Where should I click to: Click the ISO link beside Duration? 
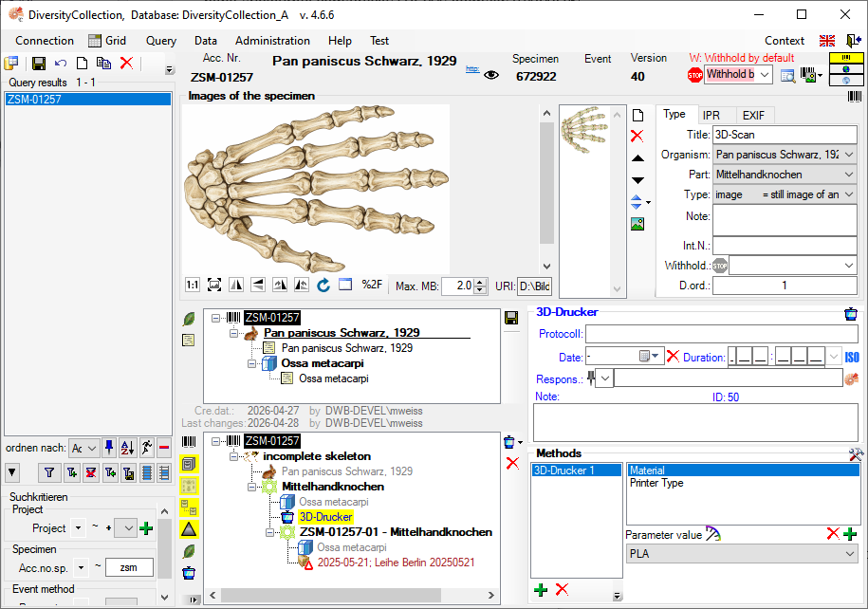[x=851, y=357]
